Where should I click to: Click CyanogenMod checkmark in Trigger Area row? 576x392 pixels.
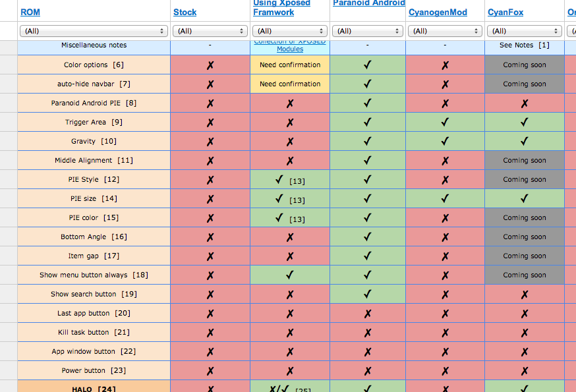click(x=445, y=122)
